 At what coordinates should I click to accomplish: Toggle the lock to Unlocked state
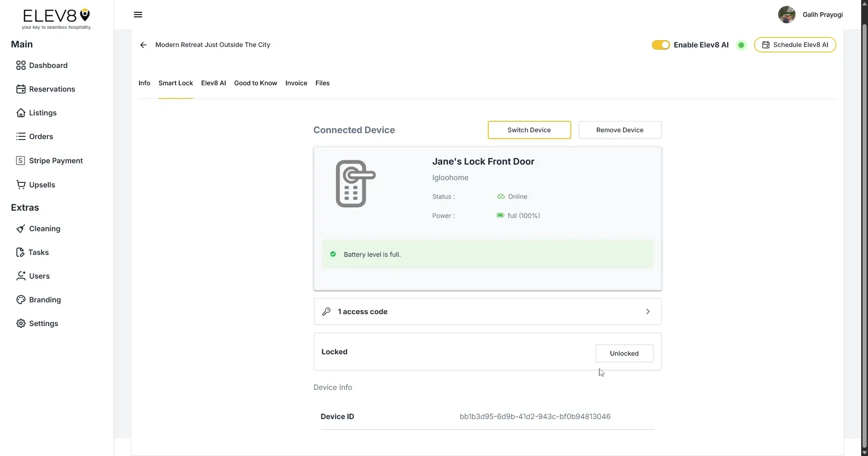point(624,353)
